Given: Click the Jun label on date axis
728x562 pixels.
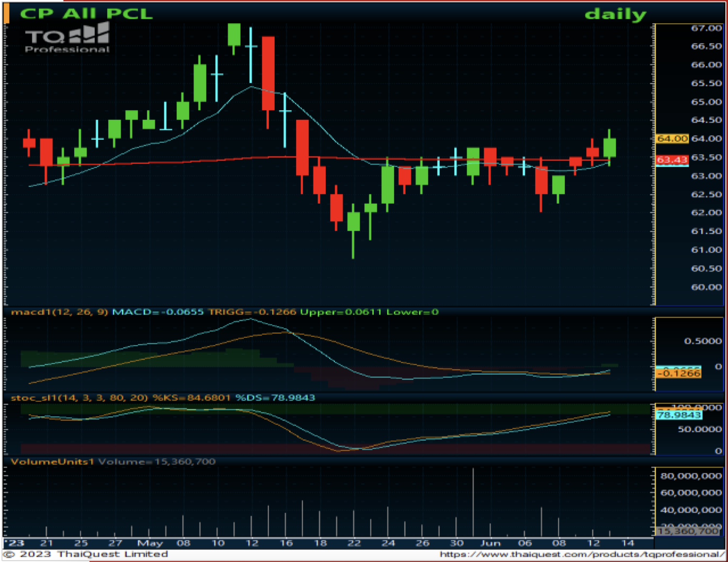Looking at the screenshot, I should point(491,543).
